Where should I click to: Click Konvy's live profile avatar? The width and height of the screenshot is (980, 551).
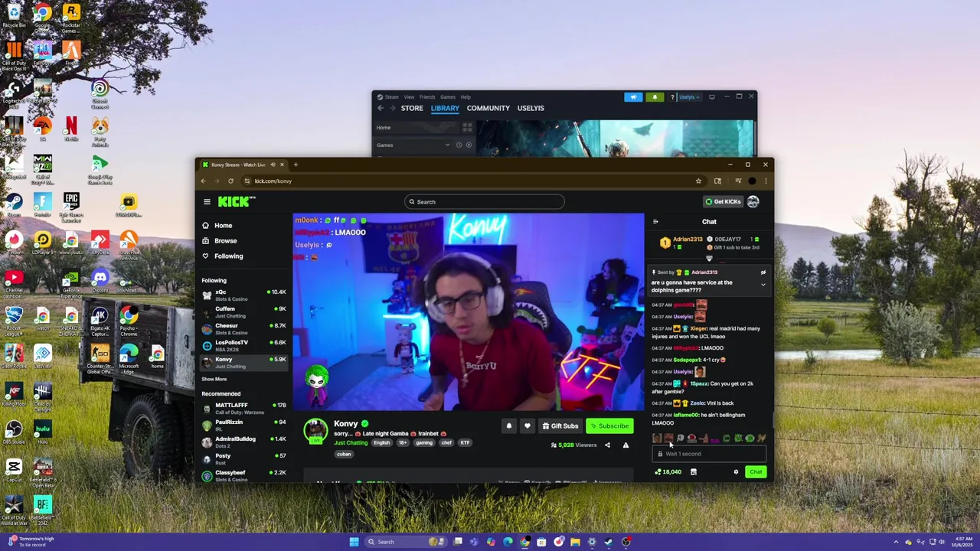click(315, 432)
